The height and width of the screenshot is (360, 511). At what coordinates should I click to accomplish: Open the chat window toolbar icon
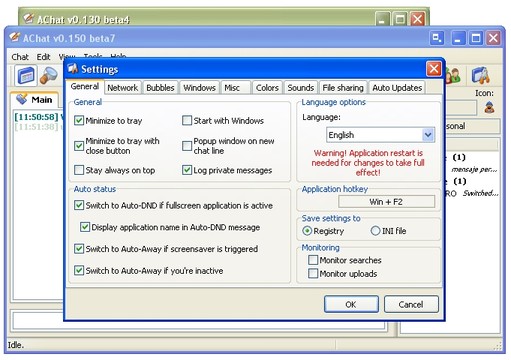26,76
